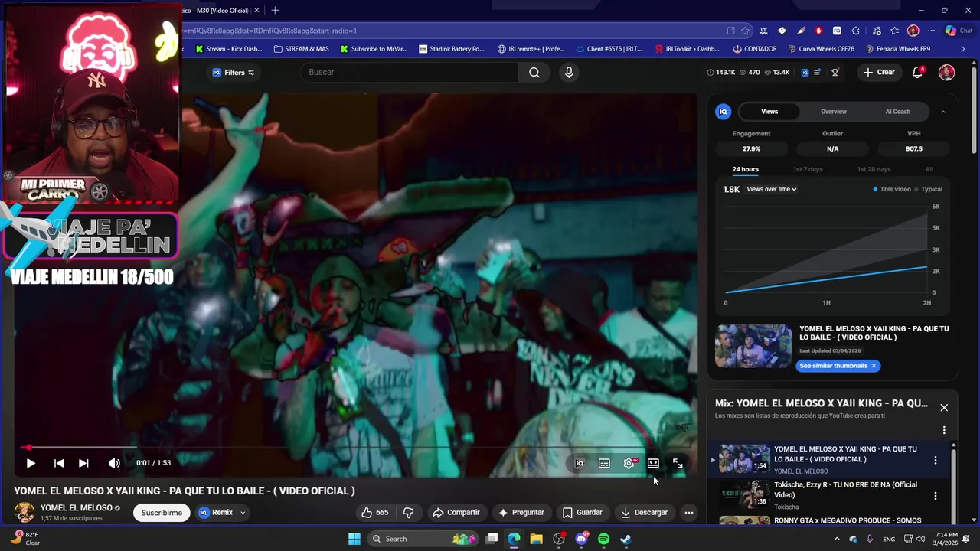Open new browser tab plus button
The image size is (980, 551).
275,10
